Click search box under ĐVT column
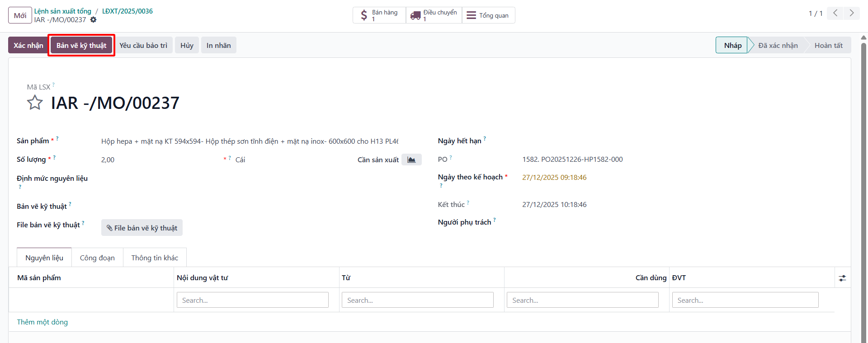 (x=745, y=300)
